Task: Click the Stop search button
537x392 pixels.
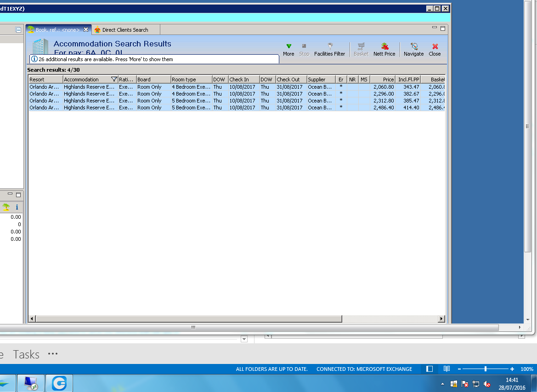Action: click(x=304, y=50)
